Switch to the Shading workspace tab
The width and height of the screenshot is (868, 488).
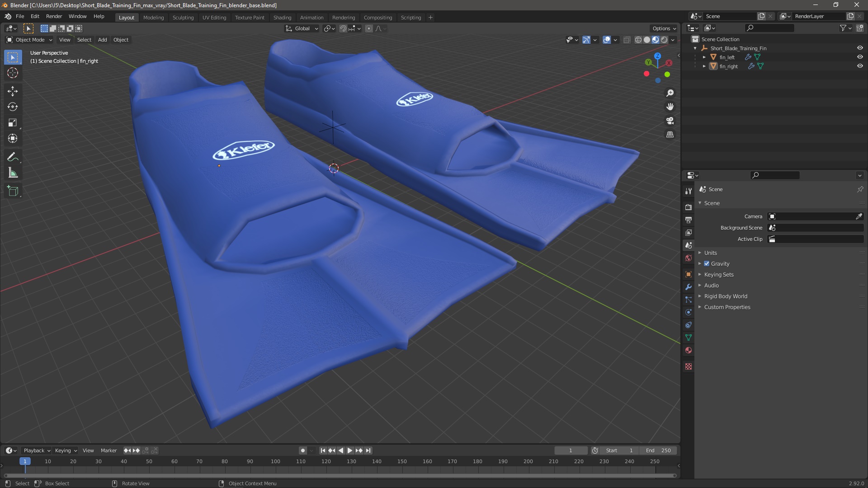click(x=282, y=18)
